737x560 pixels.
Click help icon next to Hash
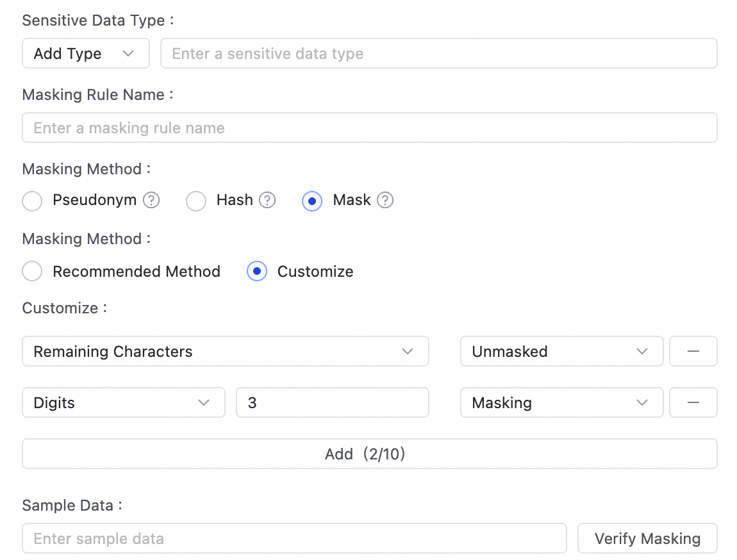click(267, 201)
